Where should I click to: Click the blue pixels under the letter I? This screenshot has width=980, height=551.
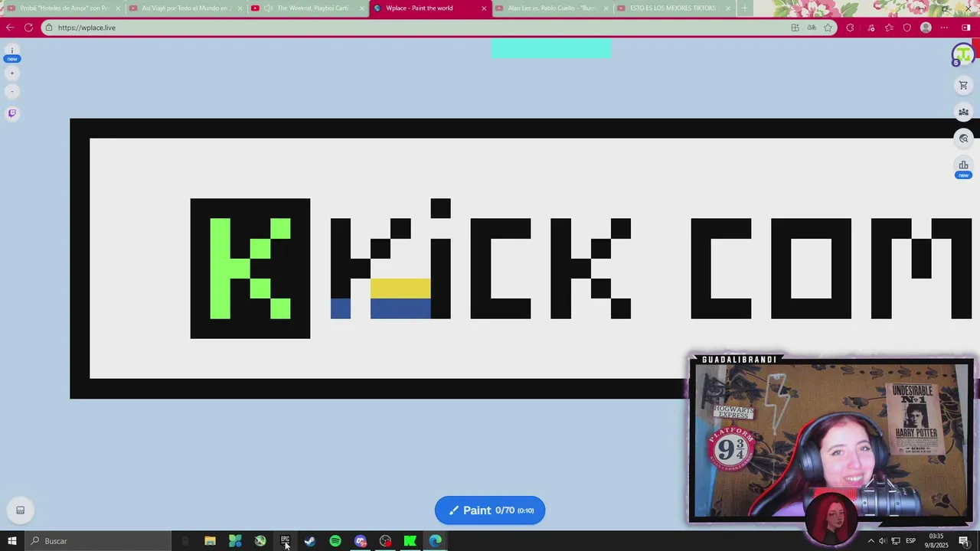(400, 308)
